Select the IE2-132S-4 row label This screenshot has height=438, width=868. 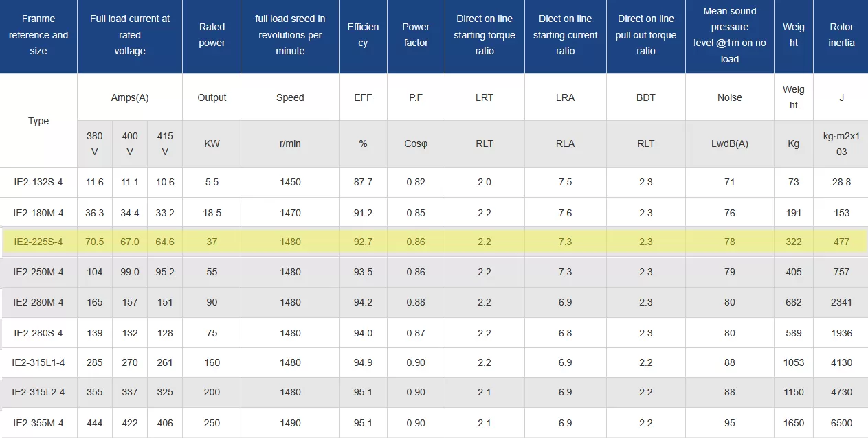(38, 182)
